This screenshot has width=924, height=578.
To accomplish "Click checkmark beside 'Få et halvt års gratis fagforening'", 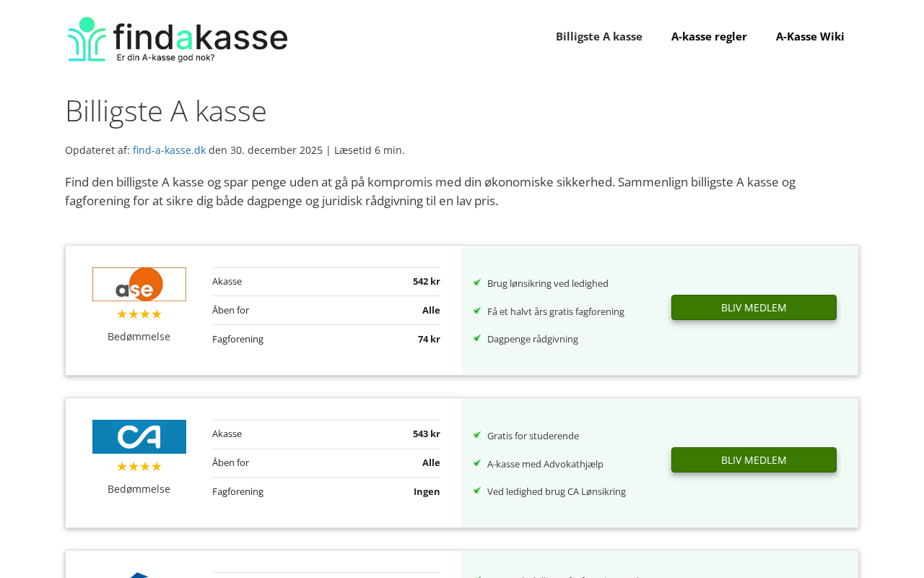I will (477, 311).
